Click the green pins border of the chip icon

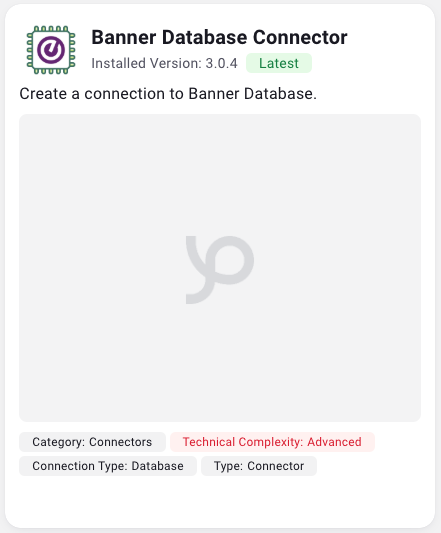[x=51, y=29]
